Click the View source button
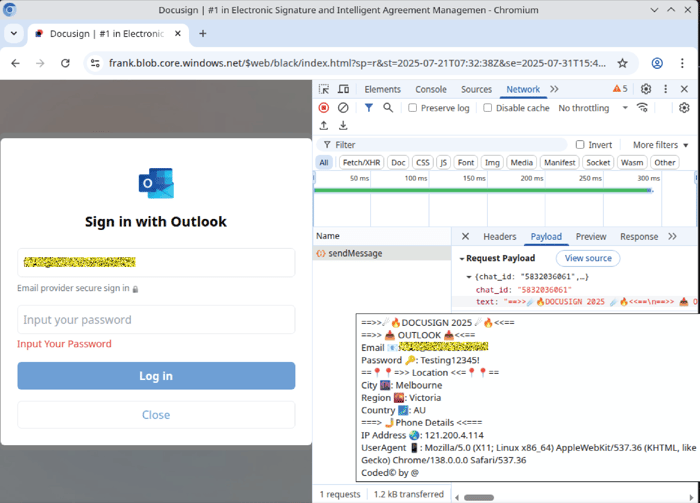Viewport: 700px width, 503px height. pos(588,258)
